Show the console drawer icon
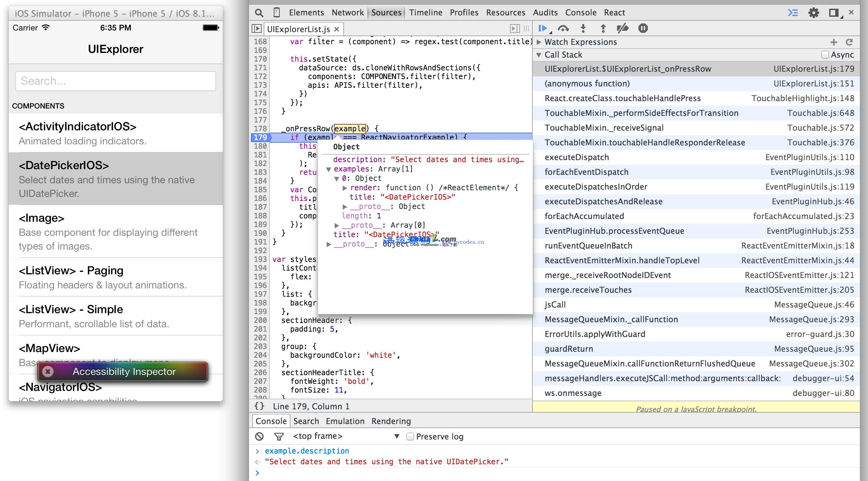Viewport: 868px width, 481px height. pos(793,13)
